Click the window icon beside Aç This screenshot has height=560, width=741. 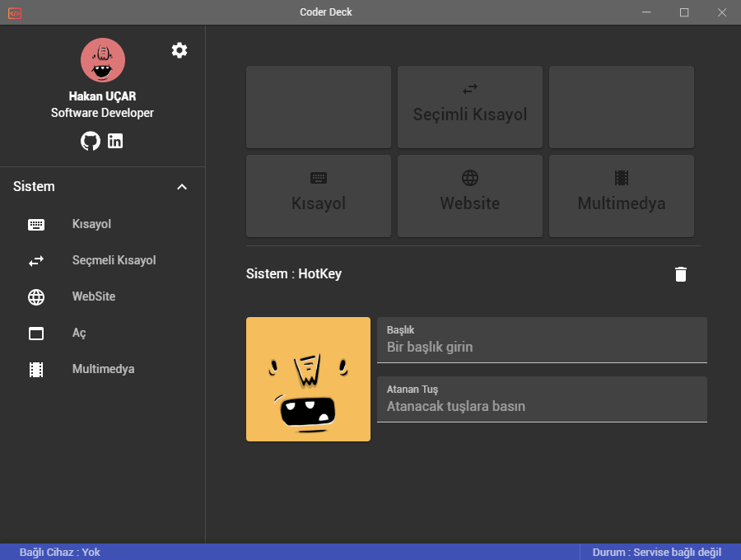36,334
